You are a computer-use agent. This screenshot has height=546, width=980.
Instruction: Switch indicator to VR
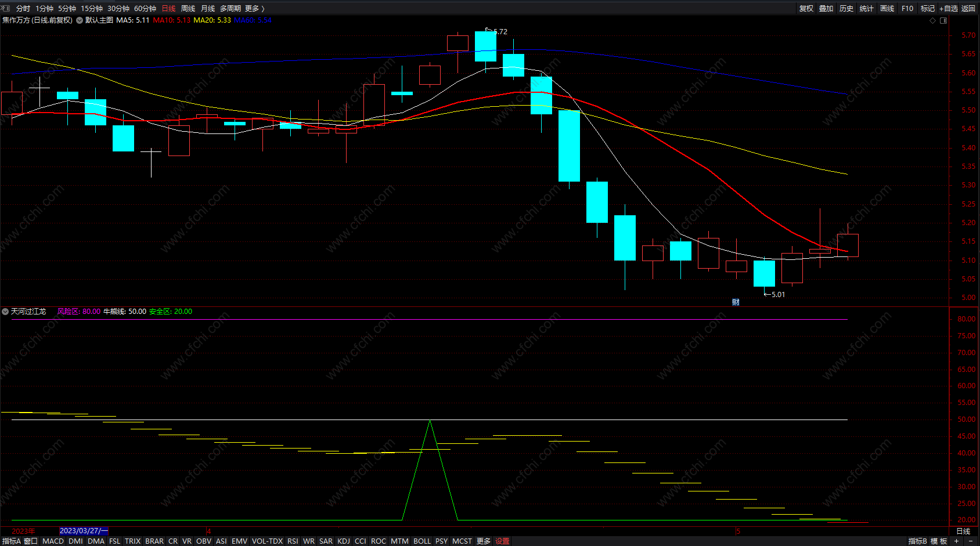coord(186,541)
